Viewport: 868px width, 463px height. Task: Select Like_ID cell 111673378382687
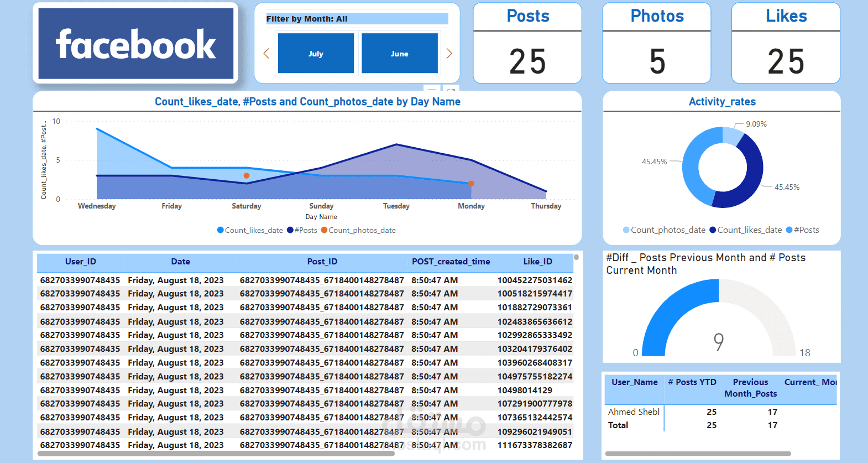click(535, 445)
